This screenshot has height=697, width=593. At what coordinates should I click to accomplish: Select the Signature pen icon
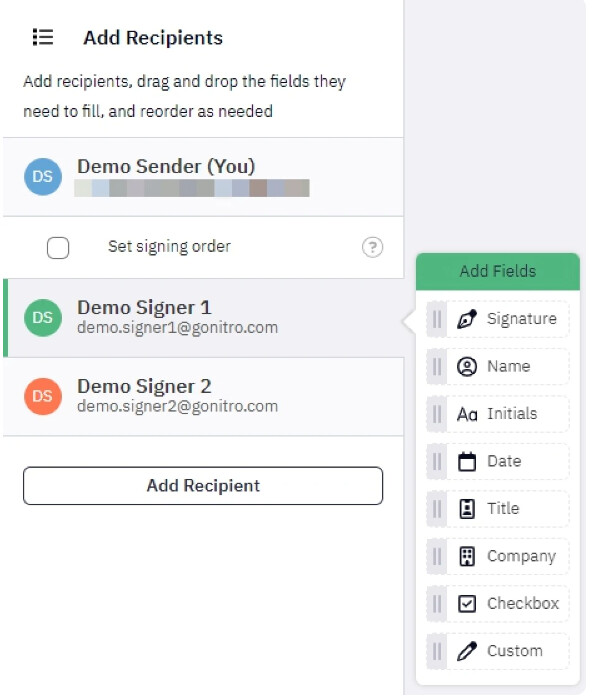click(467, 319)
